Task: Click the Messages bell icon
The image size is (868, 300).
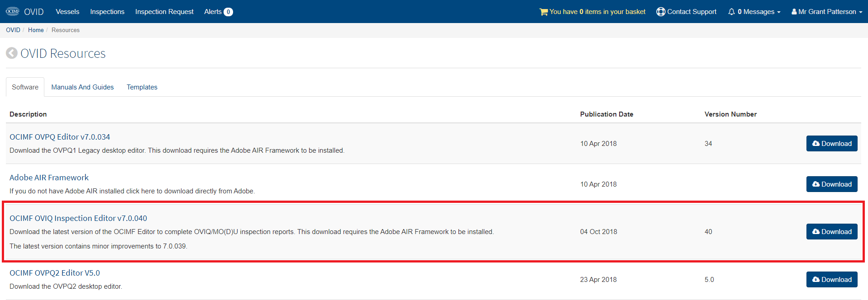Action: click(731, 12)
